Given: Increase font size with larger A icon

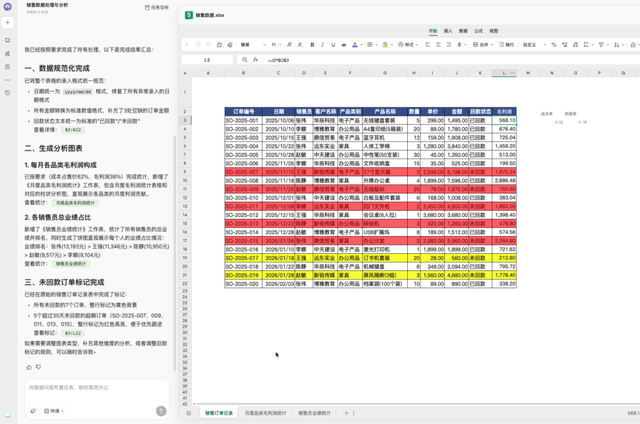Looking at the screenshot, I should click(x=289, y=44).
